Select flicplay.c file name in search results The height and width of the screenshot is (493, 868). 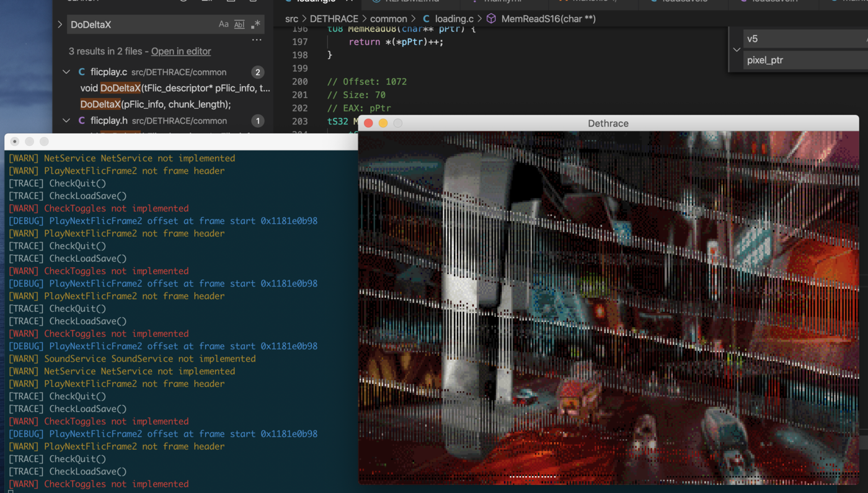108,72
